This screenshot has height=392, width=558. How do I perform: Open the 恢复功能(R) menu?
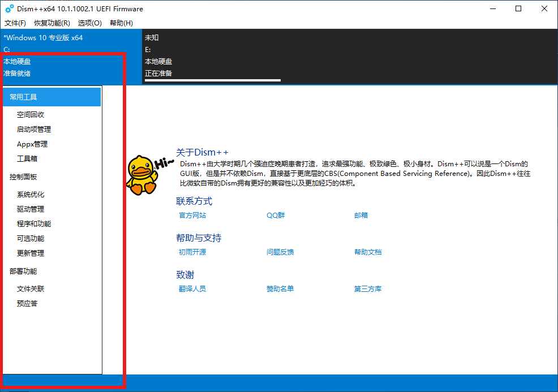tap(52, 23)
